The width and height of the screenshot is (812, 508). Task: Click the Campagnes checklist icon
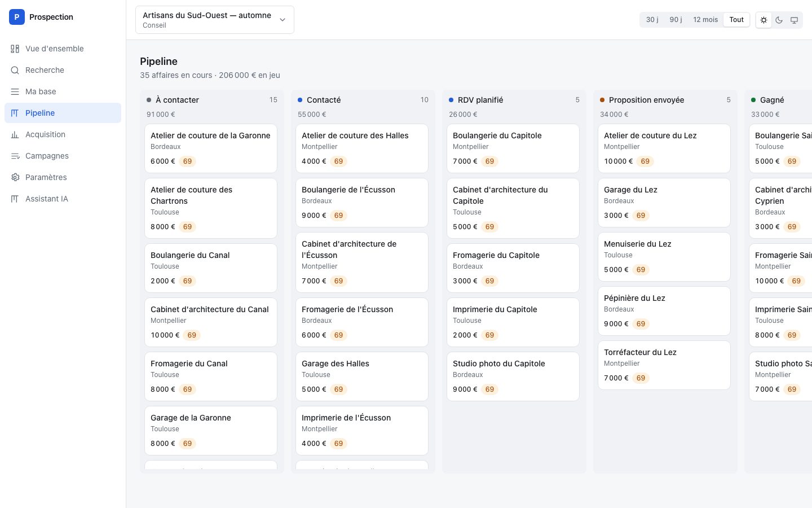[x=15, y=156]
